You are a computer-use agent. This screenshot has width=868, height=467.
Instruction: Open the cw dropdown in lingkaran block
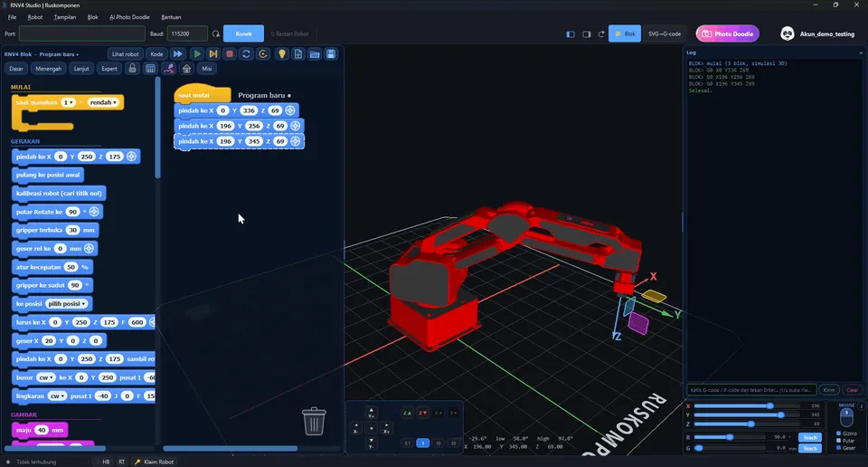(x=56, y=396)
